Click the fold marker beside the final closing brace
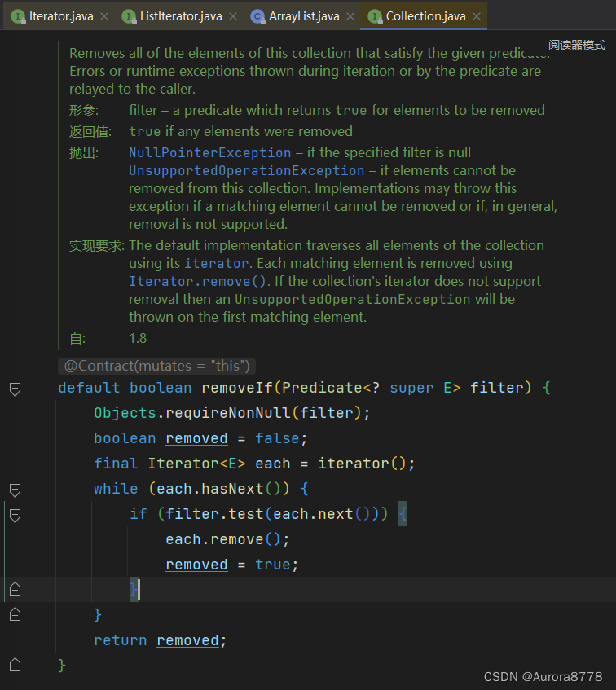The image size is (616, 690). 14,665
